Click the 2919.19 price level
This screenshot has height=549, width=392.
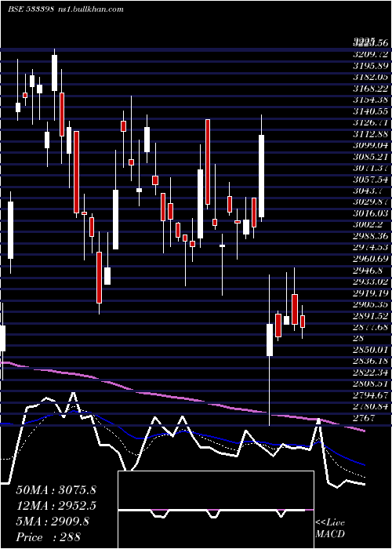tap(370, 293)
